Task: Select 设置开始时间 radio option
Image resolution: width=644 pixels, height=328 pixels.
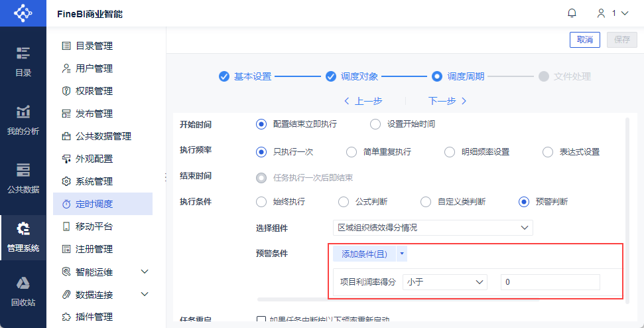Action: (x=375, y=124)
